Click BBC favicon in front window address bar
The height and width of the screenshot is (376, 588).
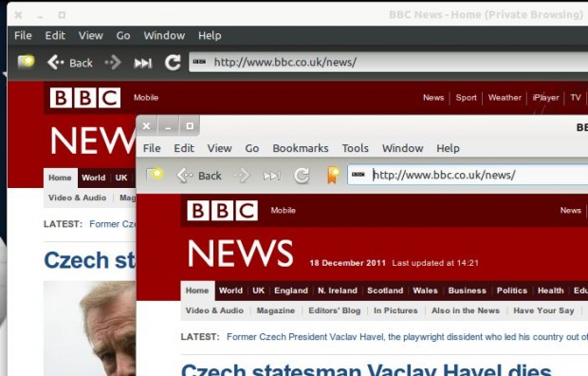coord(358,175)
